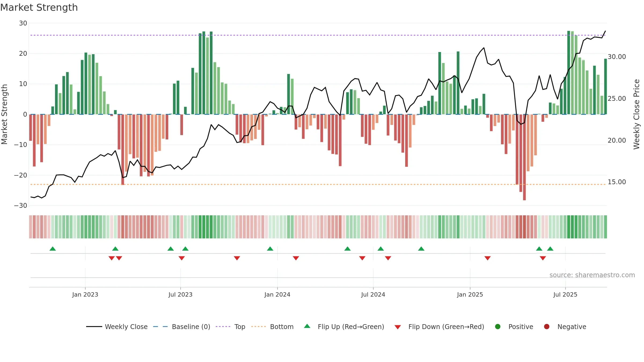The width and height of the screenshot is (644, 362).
Task: Toggle the Weekly Close legend entry
Action: tap(117, 327)
